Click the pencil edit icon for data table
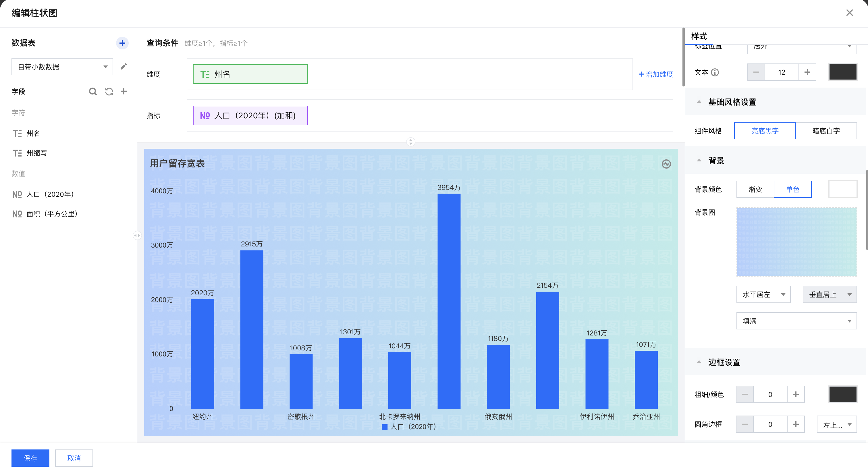868x471 pixels. 124,66
